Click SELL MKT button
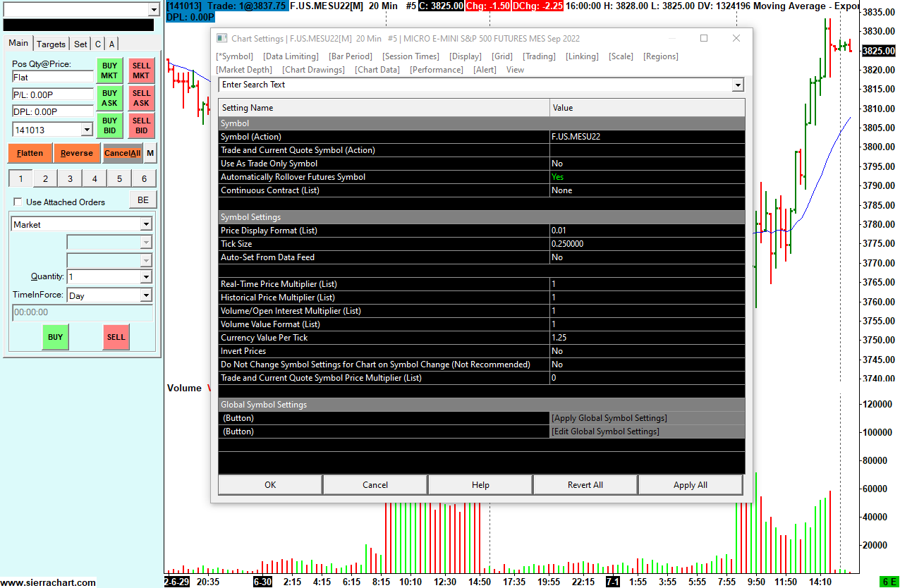 point(142,71)
